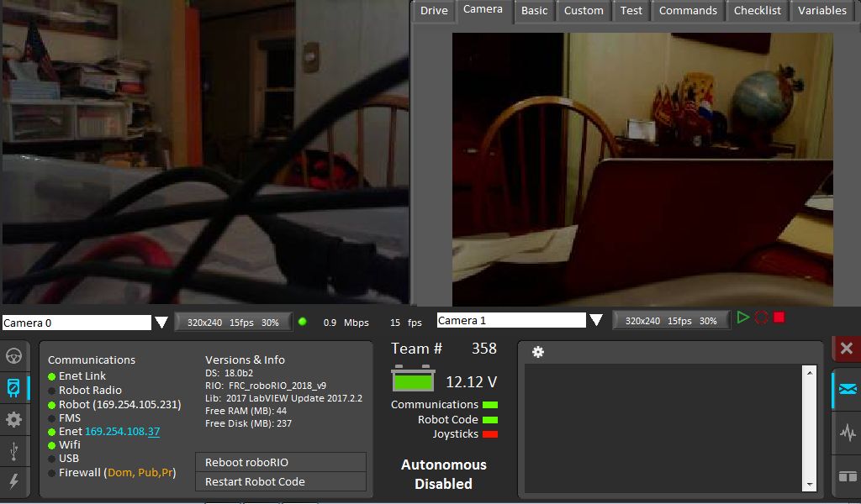Close the messages panel with X

pyautogui.click(x=846, y=349)
